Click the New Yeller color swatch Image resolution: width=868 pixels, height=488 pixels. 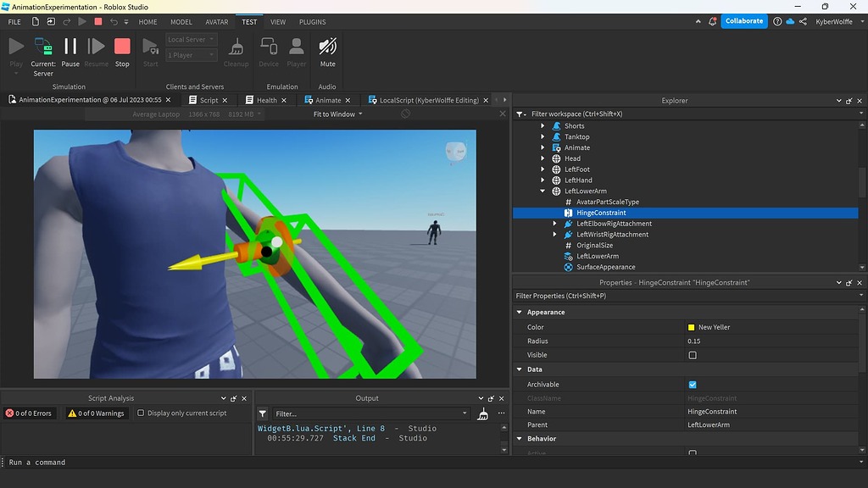693,326
